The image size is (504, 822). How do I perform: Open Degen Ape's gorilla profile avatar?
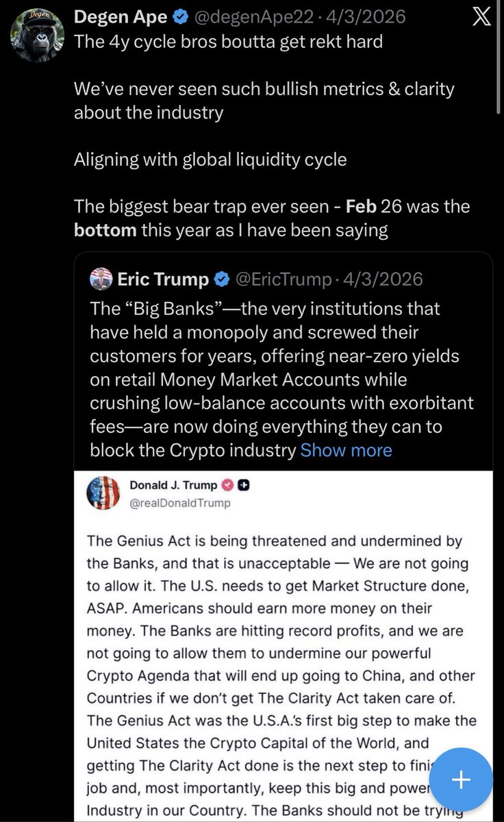38,34
